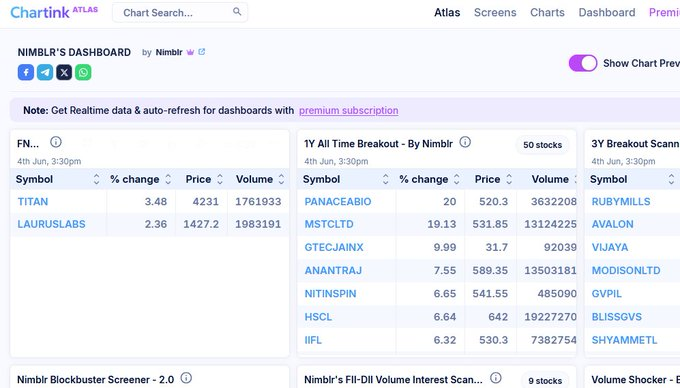Click the Chartink Atlas logo
Viewport: 680px width, 388px height.
click(x=54, y=12)
